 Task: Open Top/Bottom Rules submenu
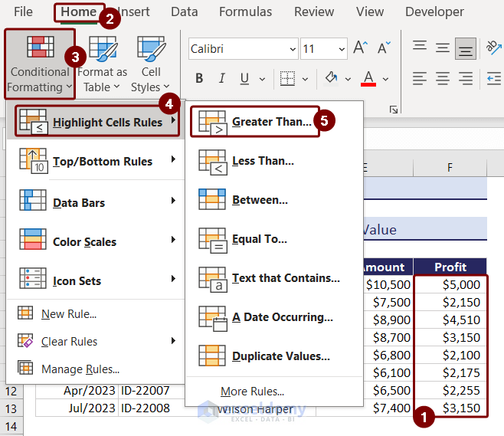coord(96,160)
